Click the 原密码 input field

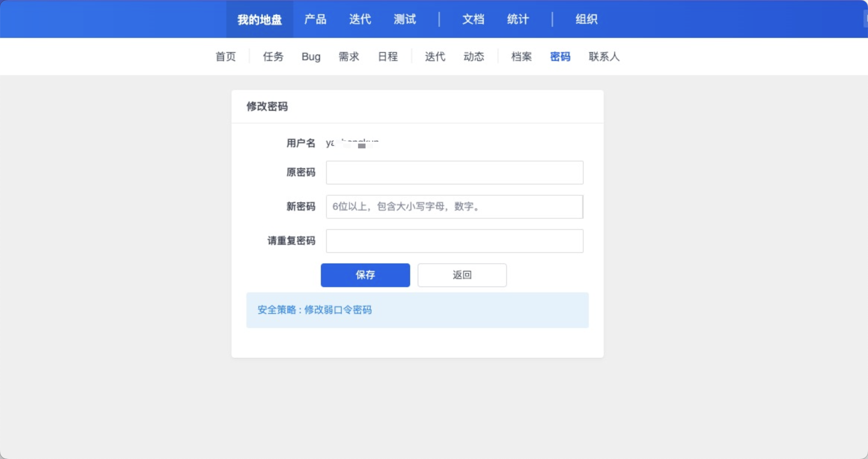[454, 173]
